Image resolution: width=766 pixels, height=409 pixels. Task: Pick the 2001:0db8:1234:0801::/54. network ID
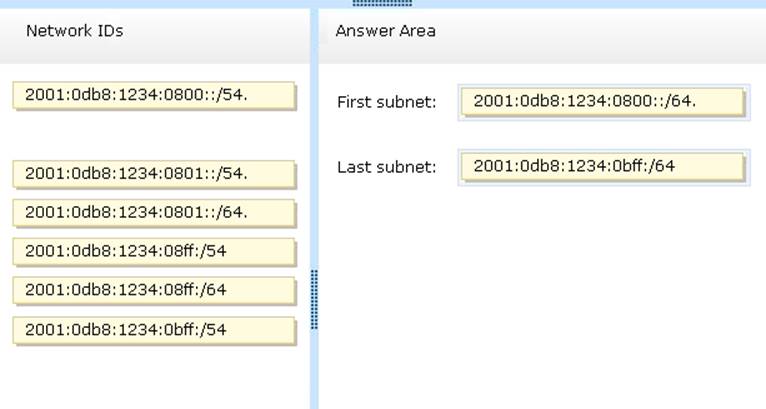[x=154, y=173]
